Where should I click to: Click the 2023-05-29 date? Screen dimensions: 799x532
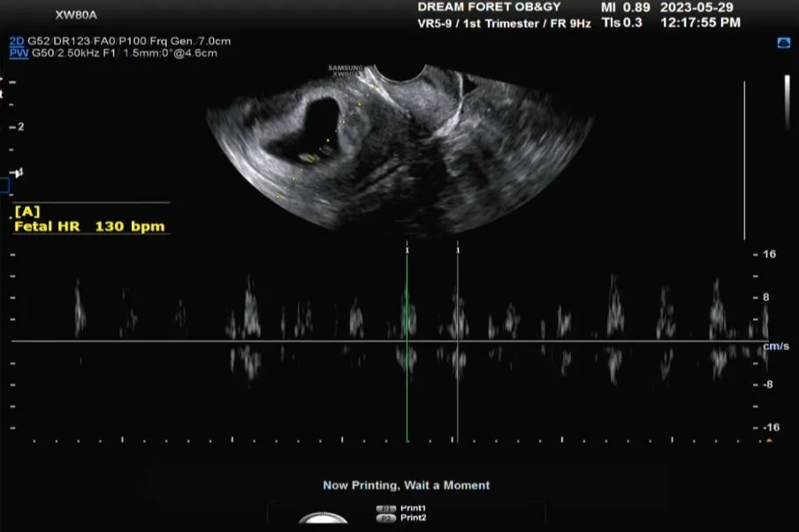click(696, 8)
